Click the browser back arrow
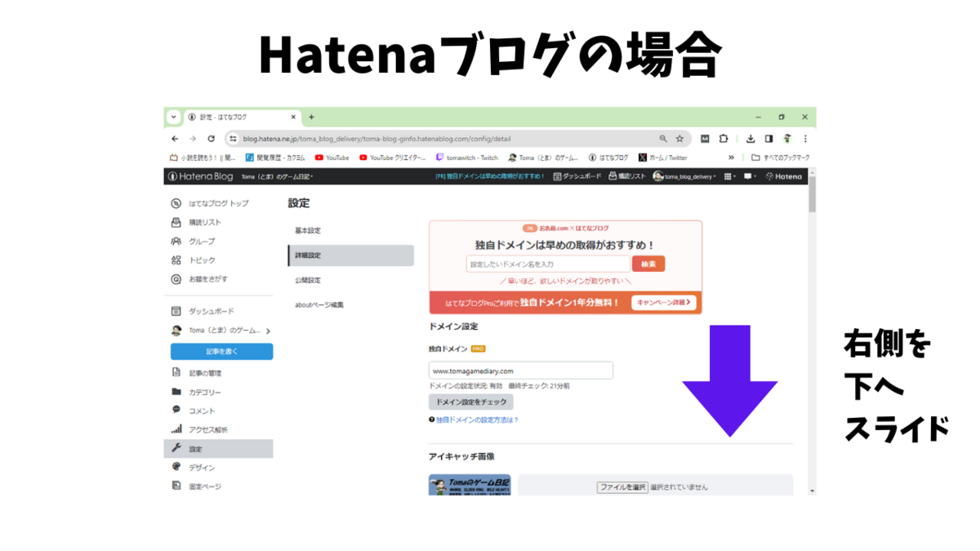 (x=175, y=139)
